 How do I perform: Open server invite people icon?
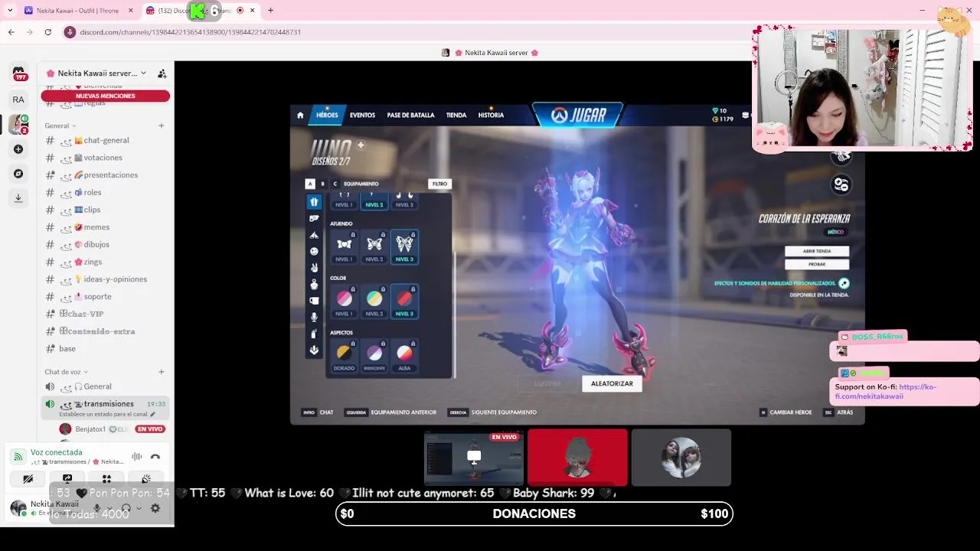[162, 73]
